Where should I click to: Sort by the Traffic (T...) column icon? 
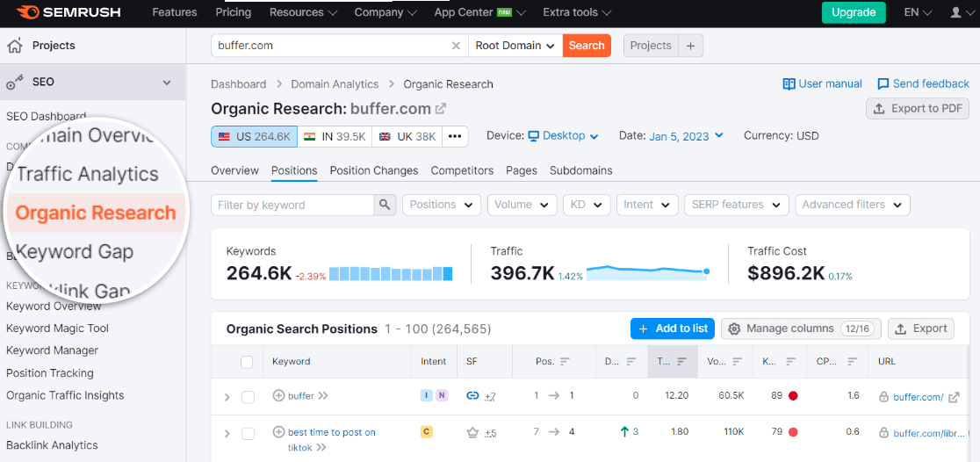pyautogui.click(x=681, y=361)
